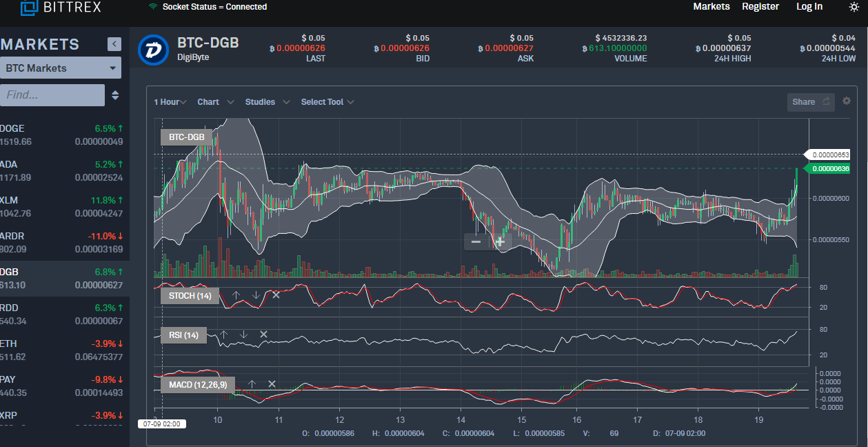Click the STOCH (14) study label
Image resolution: width=868 pixels, height=447 pixels.
click(x=190, y=296)
